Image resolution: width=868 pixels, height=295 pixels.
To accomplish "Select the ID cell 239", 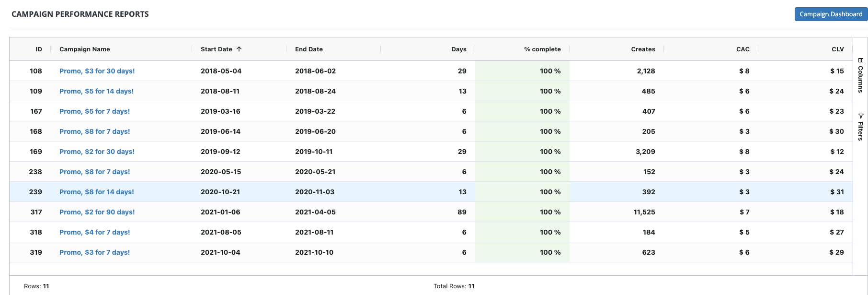I will 35,192.
